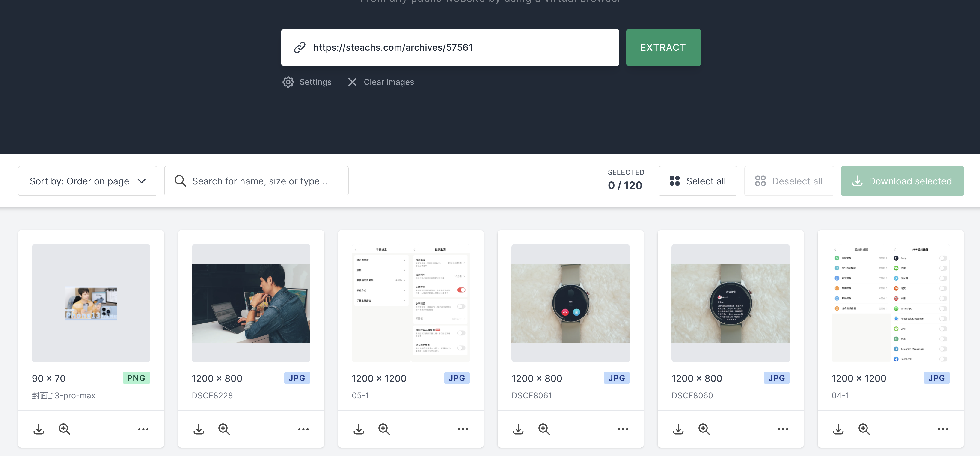Open the Sort by Order on page dropdown
Viewport: 980px width, 456px height.
[87, 181]
